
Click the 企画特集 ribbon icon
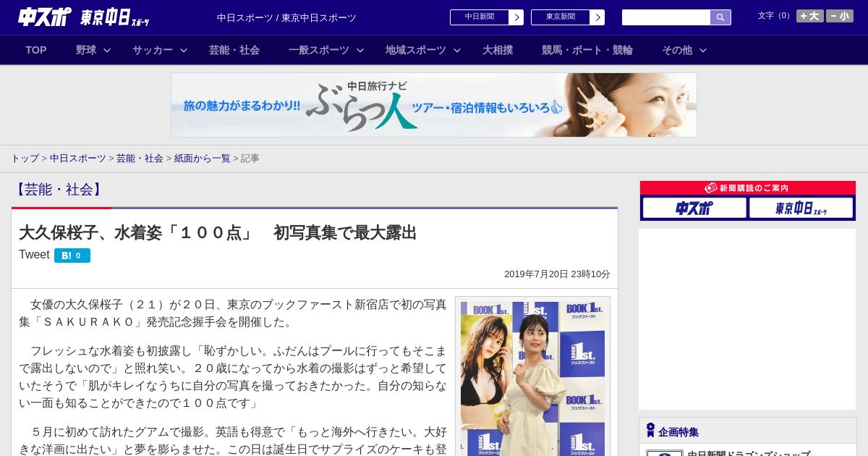(650, 431)
